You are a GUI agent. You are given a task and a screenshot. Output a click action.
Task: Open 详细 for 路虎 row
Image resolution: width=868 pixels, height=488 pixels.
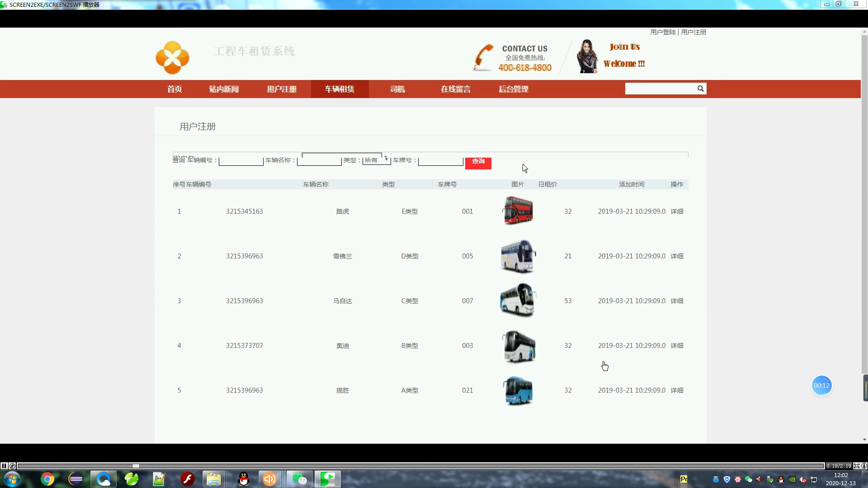click(677, 211)
